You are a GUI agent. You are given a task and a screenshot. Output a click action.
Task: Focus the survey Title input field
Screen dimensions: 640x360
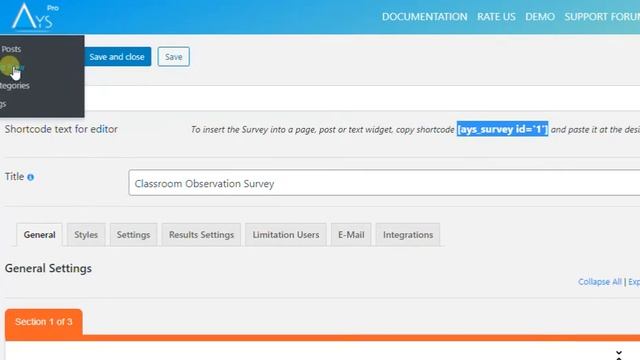tap(384, 183)
